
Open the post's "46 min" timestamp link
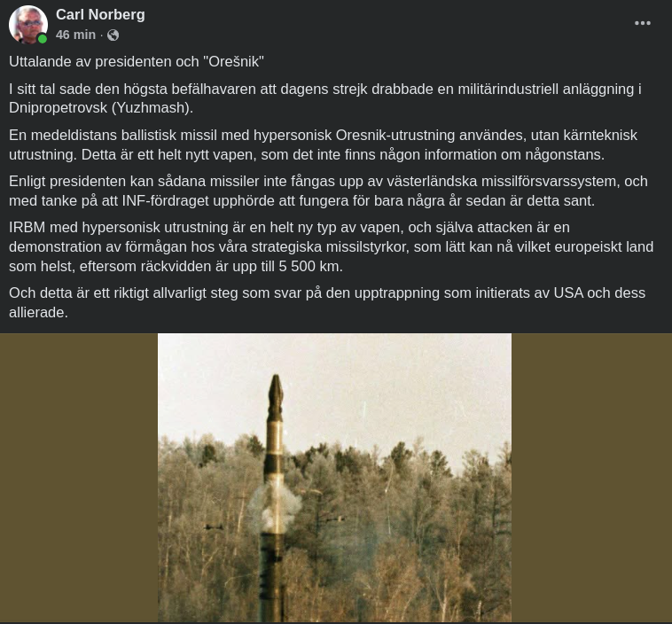(x=75, y=35)
